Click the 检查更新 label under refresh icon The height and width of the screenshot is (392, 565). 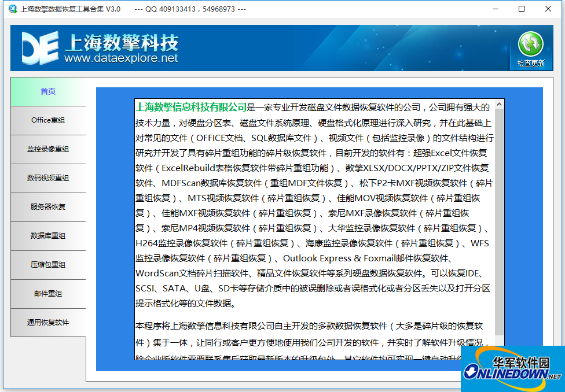(x=531, y=64)
